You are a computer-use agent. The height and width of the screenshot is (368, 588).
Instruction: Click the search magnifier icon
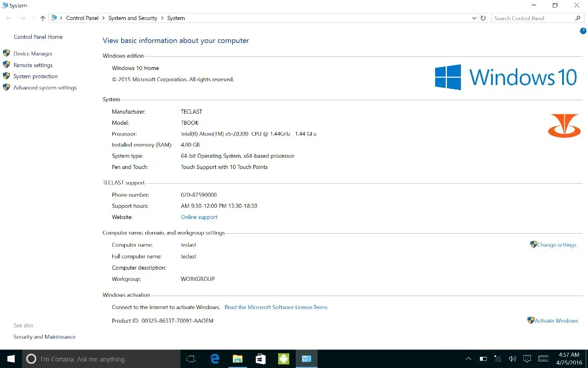(578, 18)
